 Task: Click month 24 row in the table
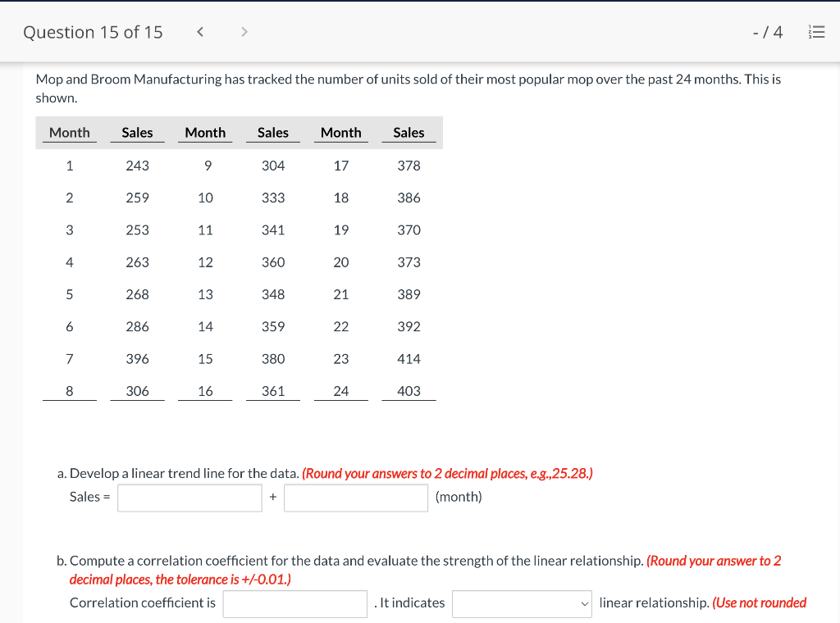(x=340, y=391)
